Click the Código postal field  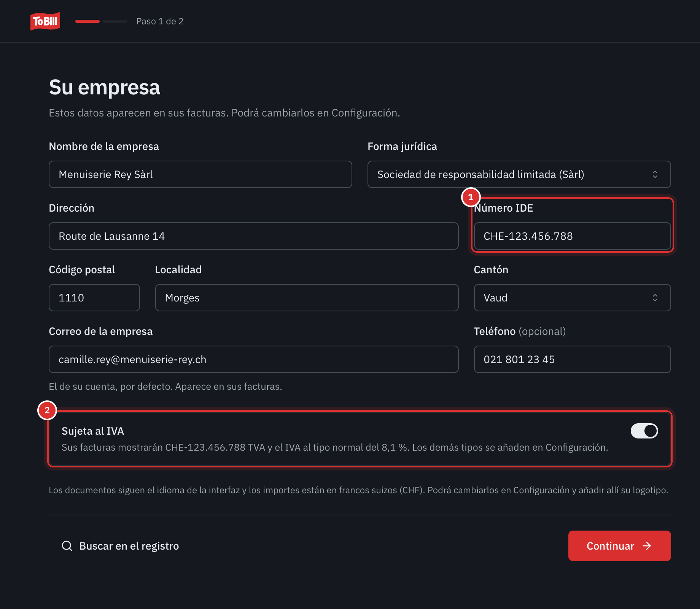point(94,298)
